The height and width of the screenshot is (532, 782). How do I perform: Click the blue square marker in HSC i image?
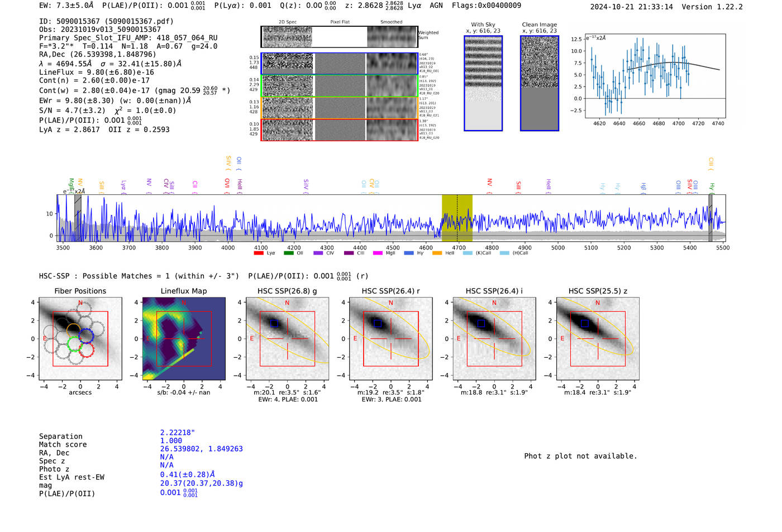coord(480,323)
